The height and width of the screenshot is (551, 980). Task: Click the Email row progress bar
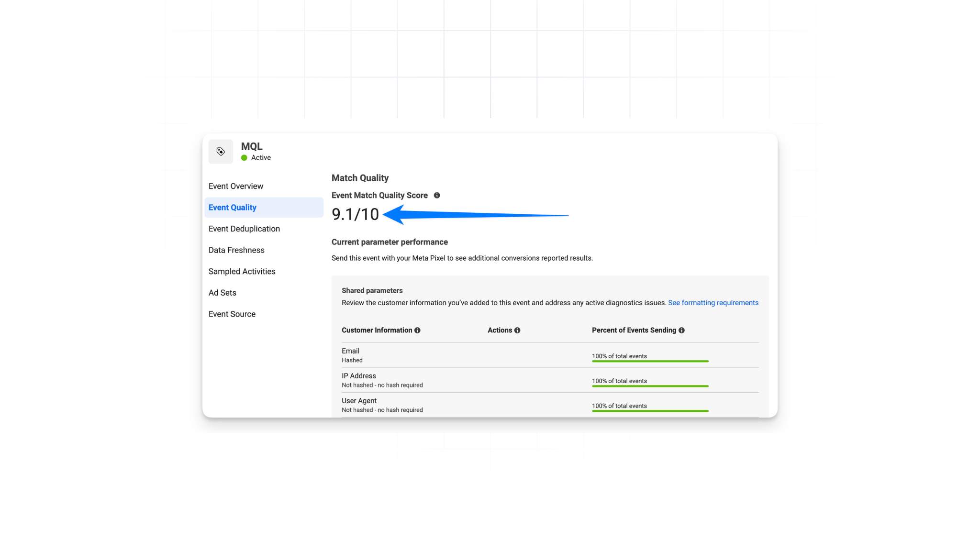(x=650, y=361)
